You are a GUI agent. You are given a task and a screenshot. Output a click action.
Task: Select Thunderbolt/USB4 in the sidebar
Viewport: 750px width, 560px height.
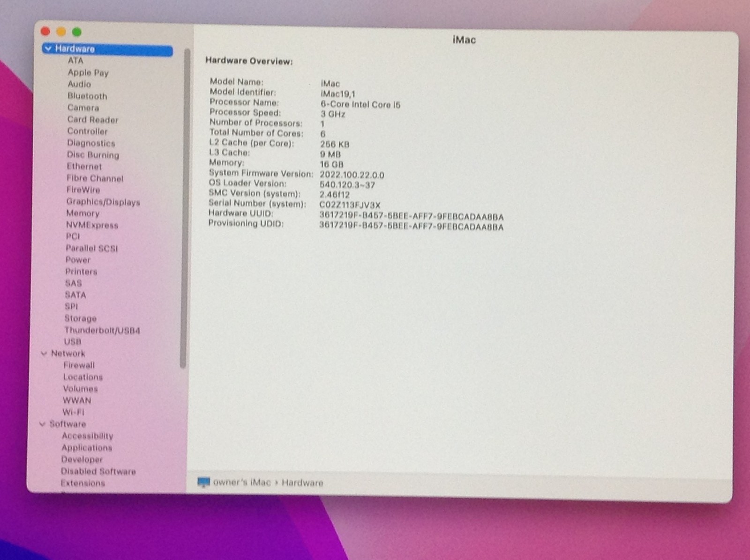(x=102, y=330)
